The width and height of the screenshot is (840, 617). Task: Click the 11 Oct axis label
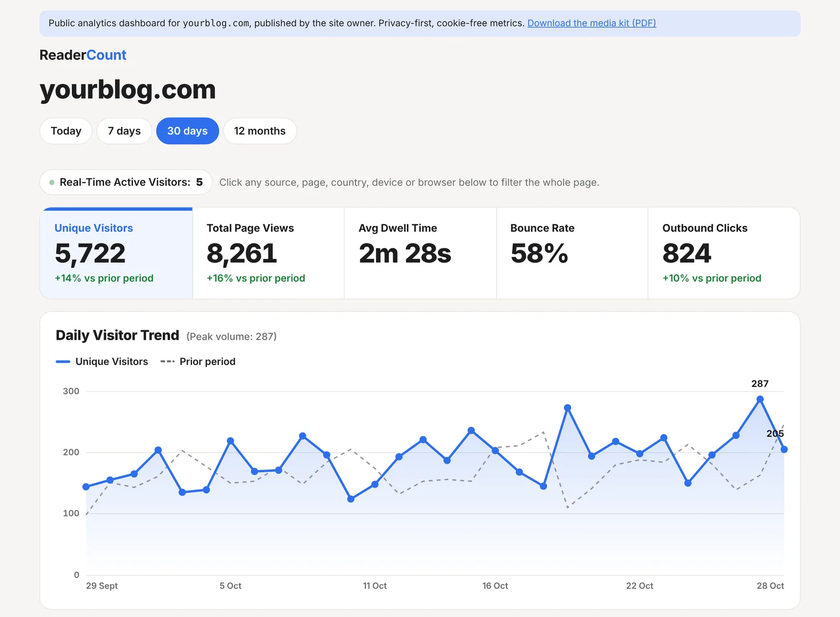point(375,586)
